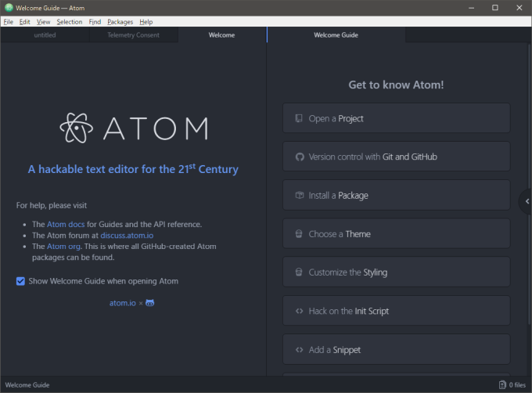Click the code icon beside Add a Snippet
This screenshot has height=393, width=532.
pyautogui.click(x=299, y=350)
